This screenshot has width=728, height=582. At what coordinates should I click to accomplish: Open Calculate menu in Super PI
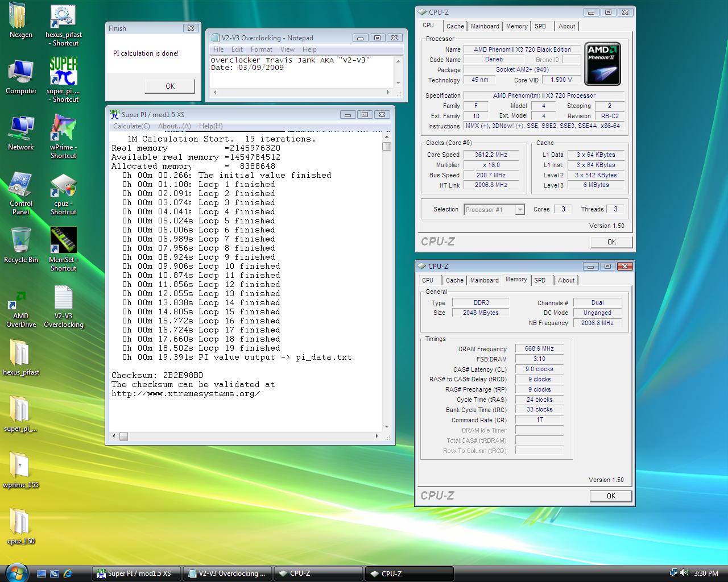131,126
